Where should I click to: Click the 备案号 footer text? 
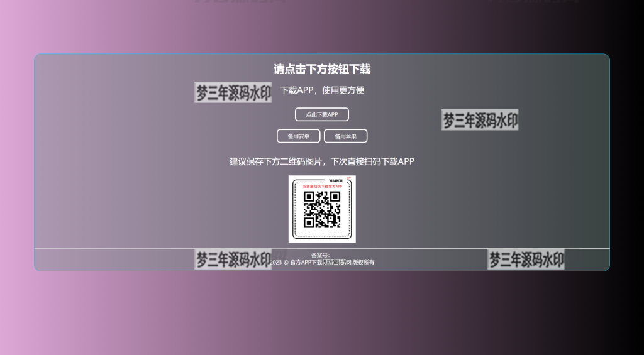click(320, 255)
